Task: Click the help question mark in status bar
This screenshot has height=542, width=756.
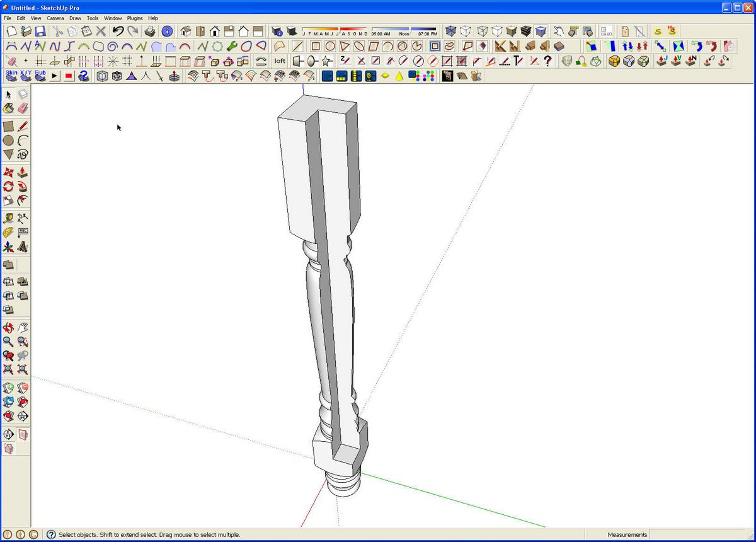Action: [51, 534]
